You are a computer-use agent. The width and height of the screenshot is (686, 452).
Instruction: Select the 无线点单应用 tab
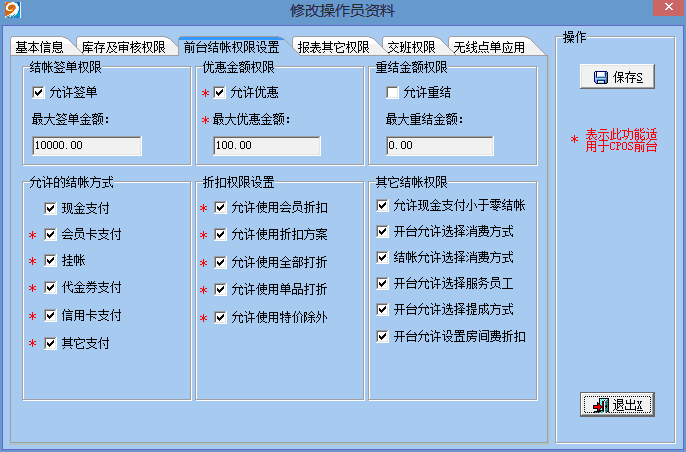coord(489,47)
